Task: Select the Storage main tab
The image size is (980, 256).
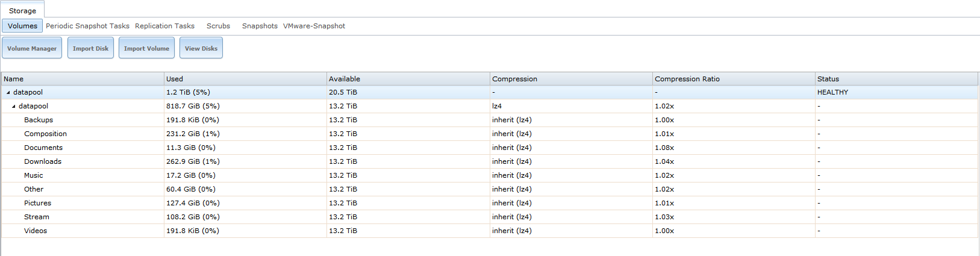Action: 22,10
